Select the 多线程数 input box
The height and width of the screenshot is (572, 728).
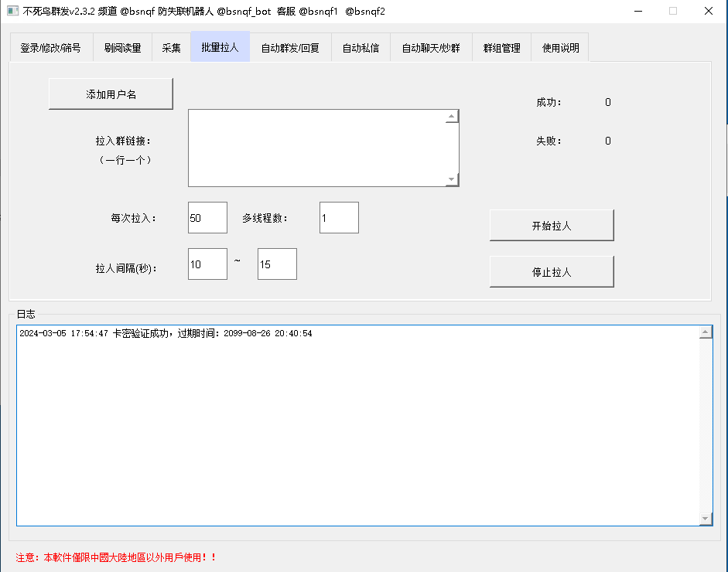[339, 218]
